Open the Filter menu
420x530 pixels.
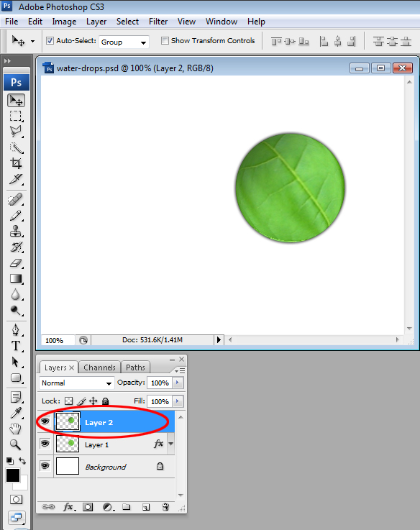pos(158,22)
